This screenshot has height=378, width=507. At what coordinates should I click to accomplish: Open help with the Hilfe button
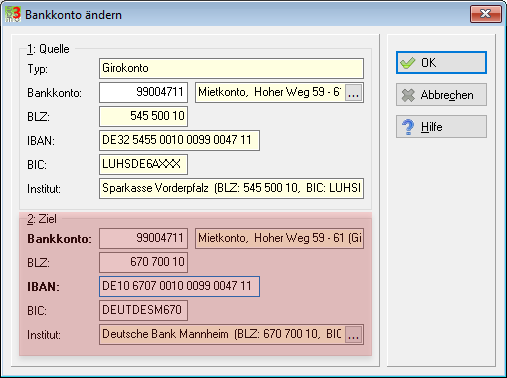click(x=441, y=127)
